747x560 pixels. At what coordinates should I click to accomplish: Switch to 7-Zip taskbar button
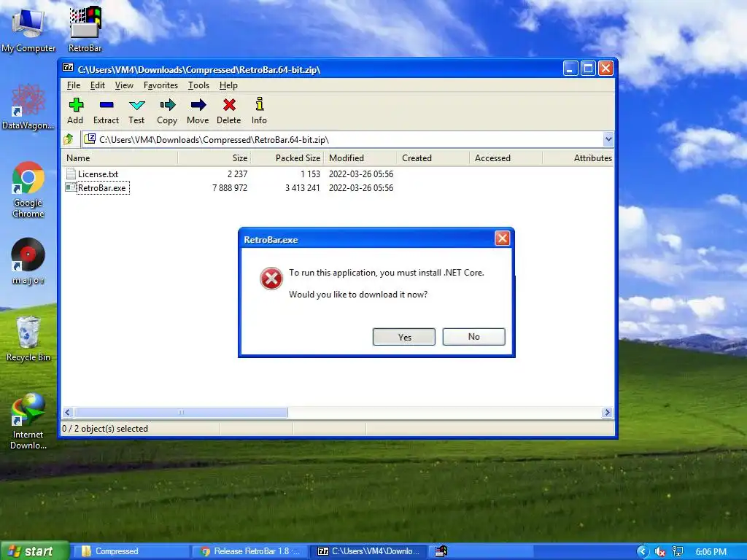369,551
